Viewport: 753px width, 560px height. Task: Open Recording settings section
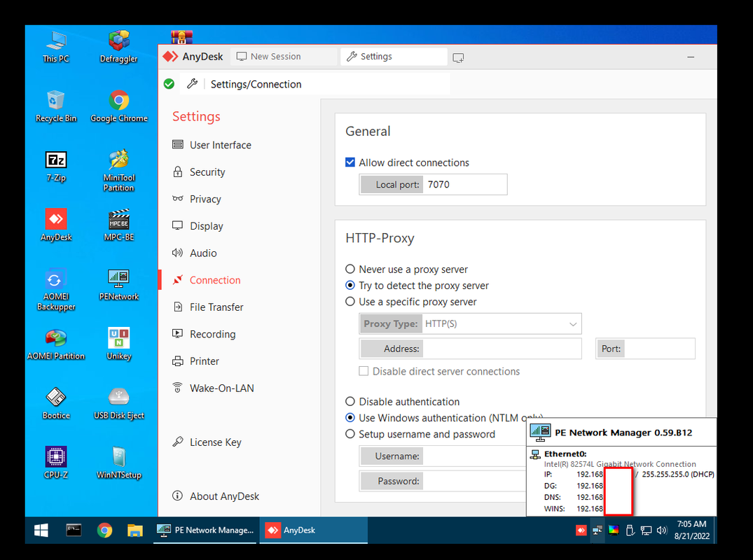(x=204, y=334)
